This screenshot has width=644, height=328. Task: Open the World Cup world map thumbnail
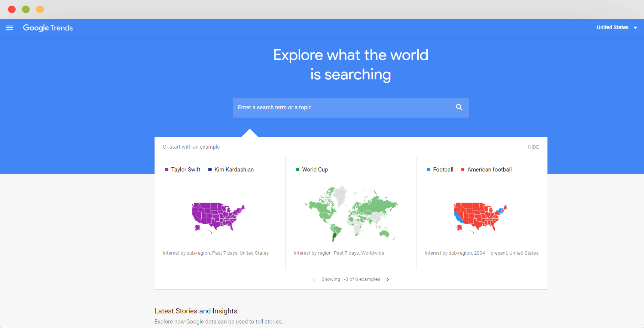351,214
